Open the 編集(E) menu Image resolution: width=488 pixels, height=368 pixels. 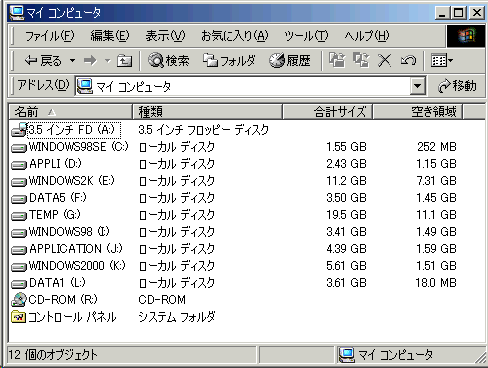pos(110,36)
